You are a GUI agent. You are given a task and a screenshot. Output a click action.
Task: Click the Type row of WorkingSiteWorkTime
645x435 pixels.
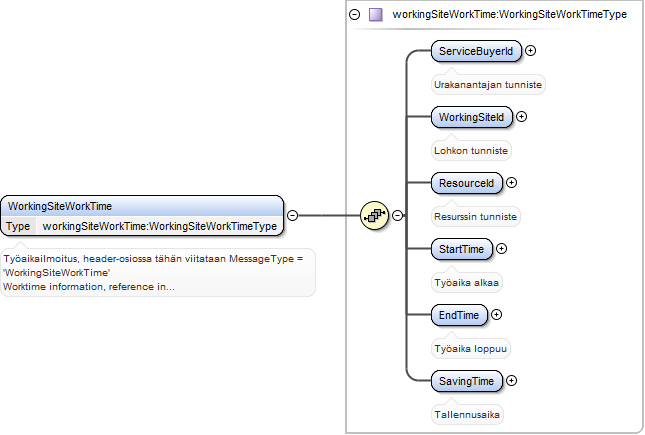pyautogui.click(x=142, y=226)
